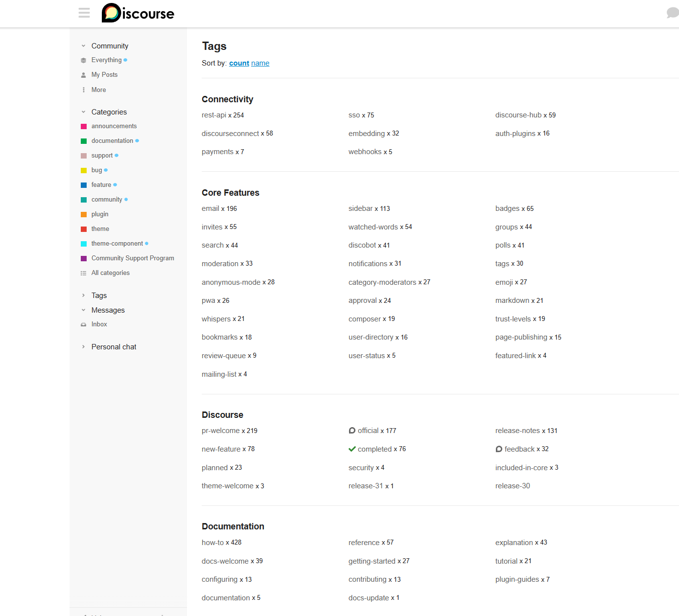Open Community Support Program category

(x=133, y=258)
